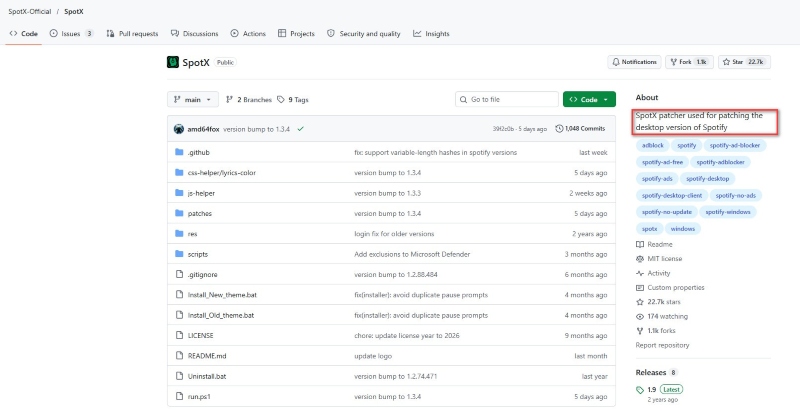Open the js-helper folder

pos(201,193)
